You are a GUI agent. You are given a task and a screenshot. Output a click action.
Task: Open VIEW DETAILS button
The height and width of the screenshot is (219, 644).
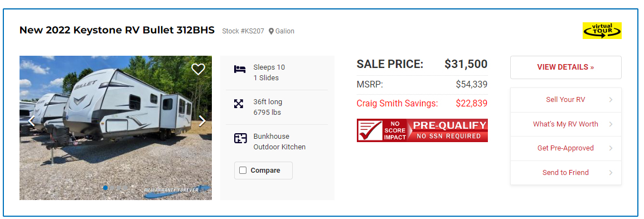coord(565,67)
